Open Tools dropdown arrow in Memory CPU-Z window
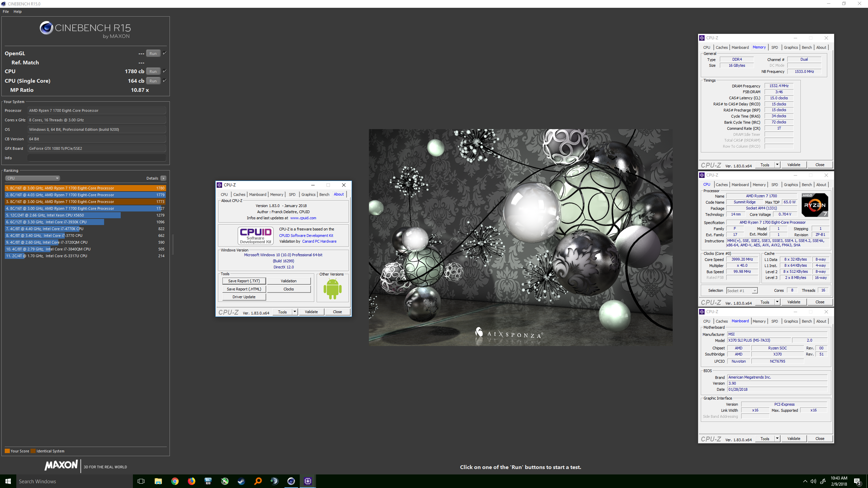The height and width of the screenshot is (488, 868). point(777,165)
